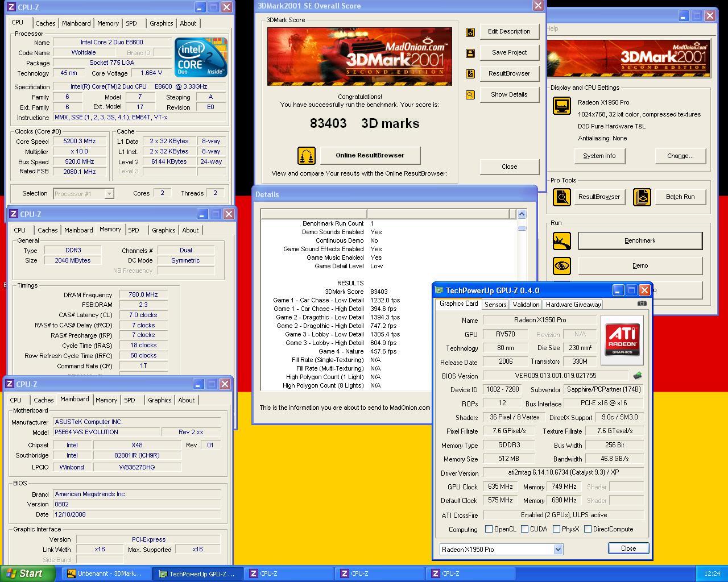Click the Batch Run button
Screen dimensions: 728x582
tap(680, 197)
